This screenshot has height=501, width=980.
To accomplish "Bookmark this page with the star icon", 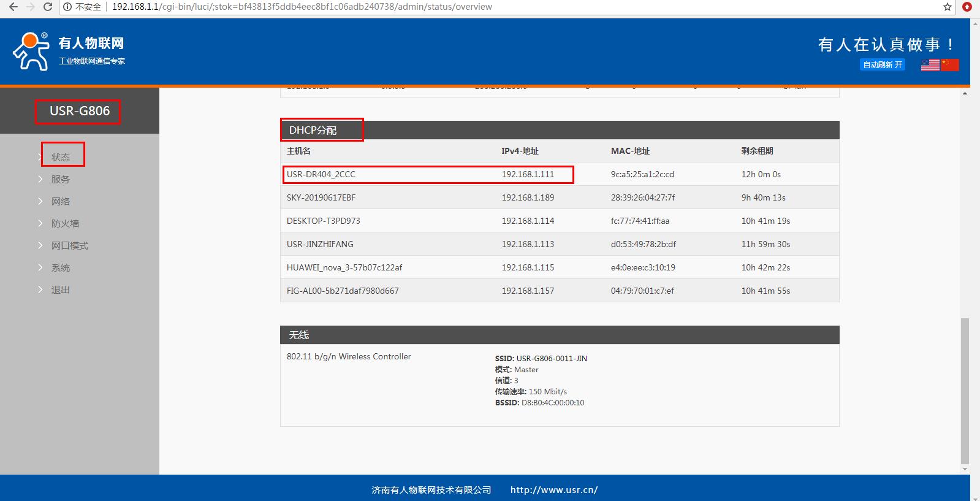I will pos(947,7).
